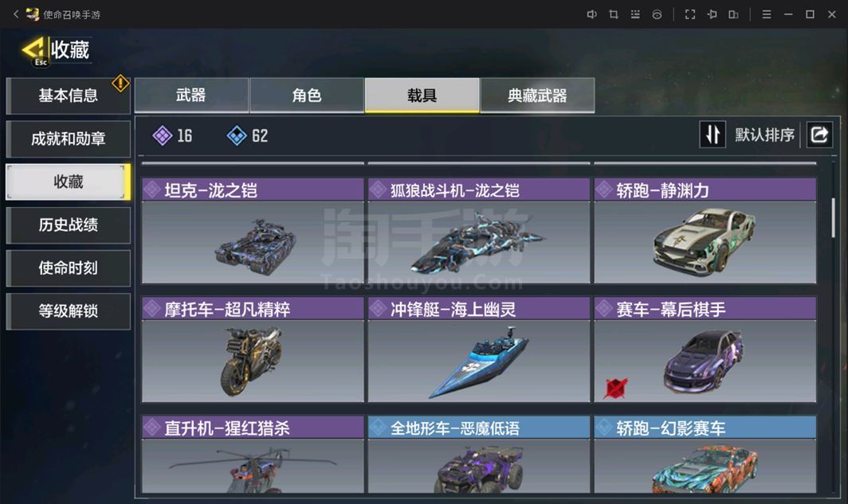Click the emulator fullscreen icon
The height and width of the screenshot is (504, 848).
(x=690, y=14)
